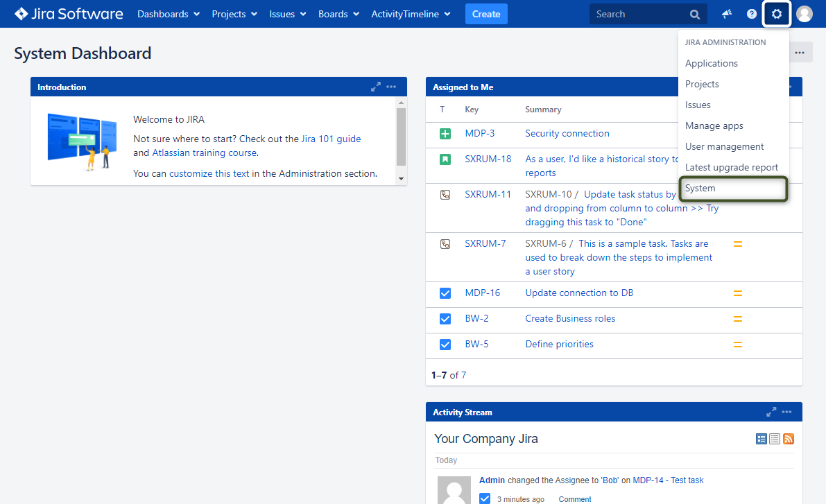Viewport: 826px width, 504px height.
Task: Open the Activity Stream gadget options menu
Action: (x=786, y=412)
